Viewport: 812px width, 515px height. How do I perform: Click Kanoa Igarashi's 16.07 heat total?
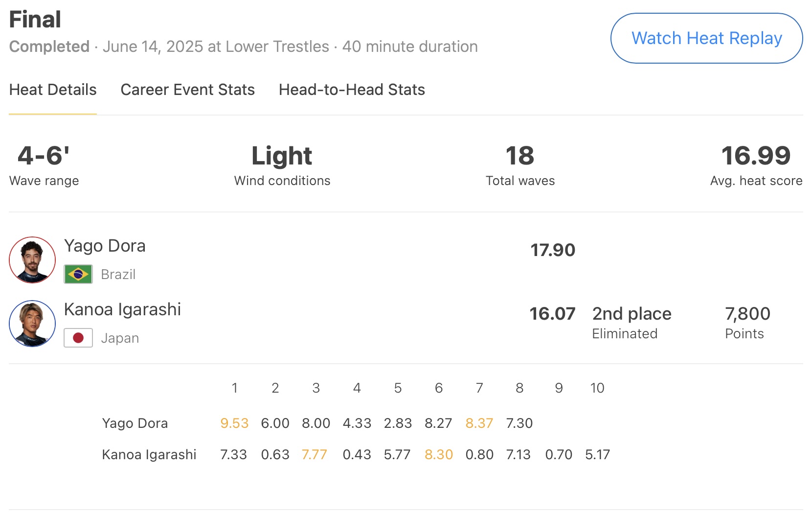(552, 314)
